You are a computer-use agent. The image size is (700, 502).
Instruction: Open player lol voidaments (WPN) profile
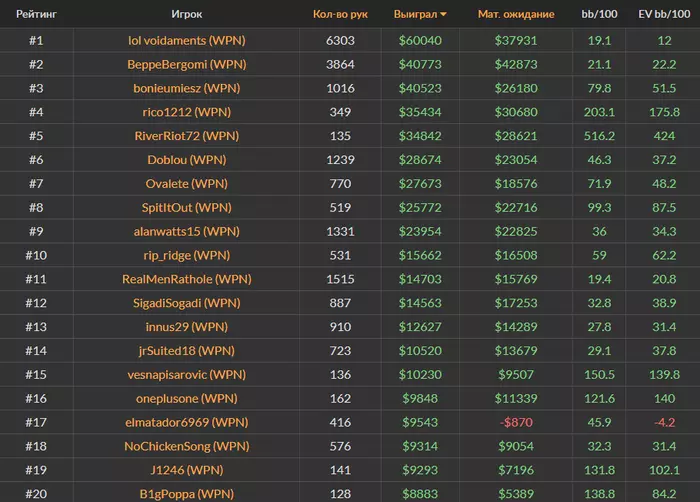tap(187, 41)
